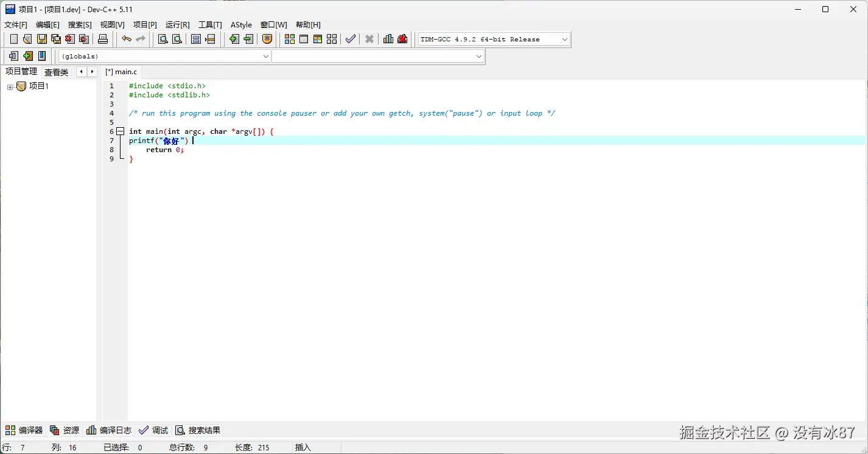The image size is (868, 454).
Task: Click the Stop Execution gray X icon
Action: point(369,39)
